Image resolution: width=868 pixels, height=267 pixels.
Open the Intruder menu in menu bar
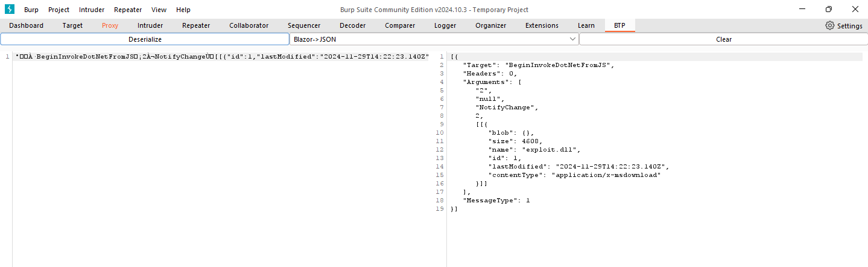(x=92, y=10)
